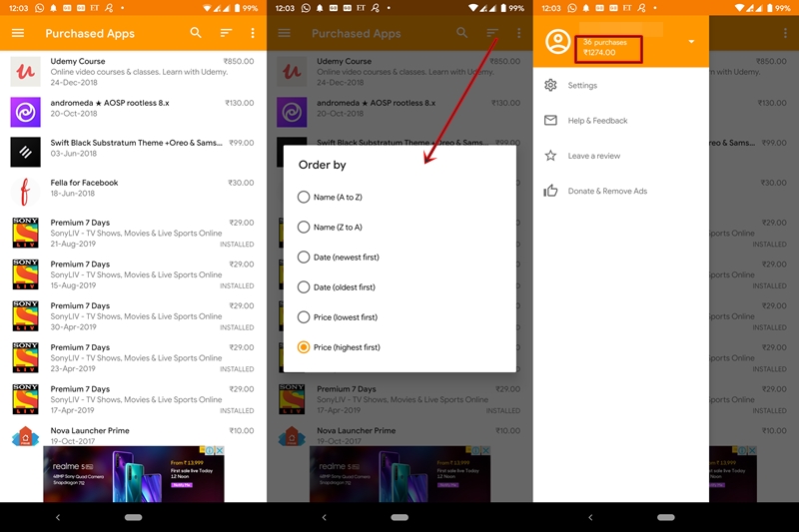Tap battery 99% indicator above undimmed Purchased Apps screen

pos(246,8)
